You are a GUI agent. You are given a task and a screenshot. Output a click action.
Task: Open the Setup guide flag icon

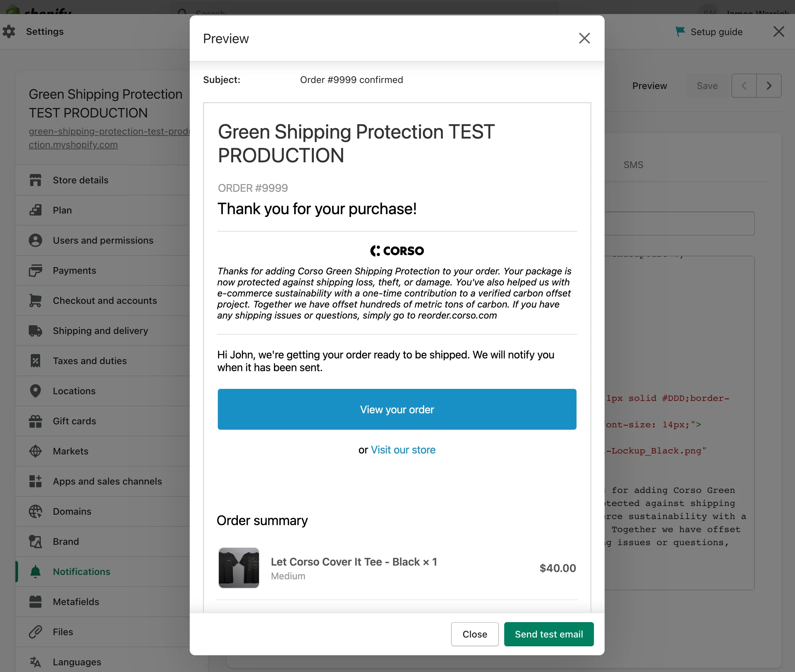coord(680,31)
